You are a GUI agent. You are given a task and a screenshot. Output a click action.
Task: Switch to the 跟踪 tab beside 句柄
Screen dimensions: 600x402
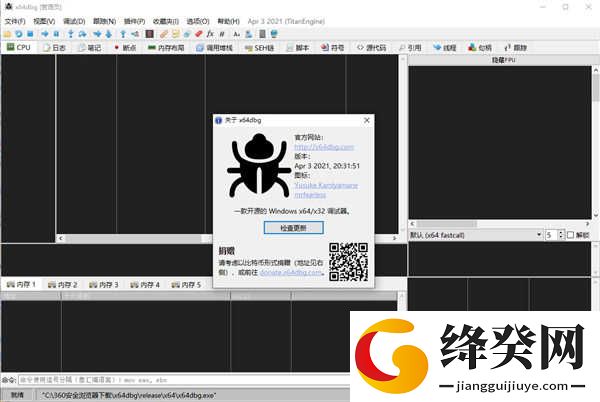tap(515, 48)
